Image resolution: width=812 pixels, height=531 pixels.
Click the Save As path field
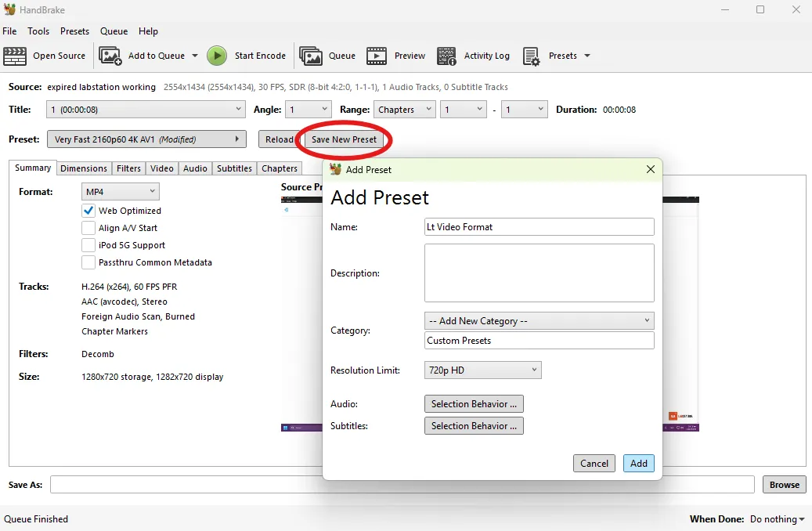point(402,484)
